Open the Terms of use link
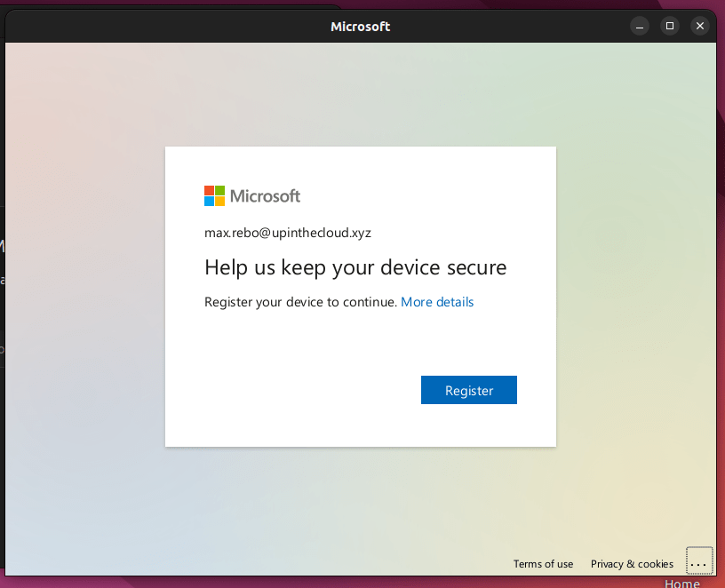 tap(543, 564)
